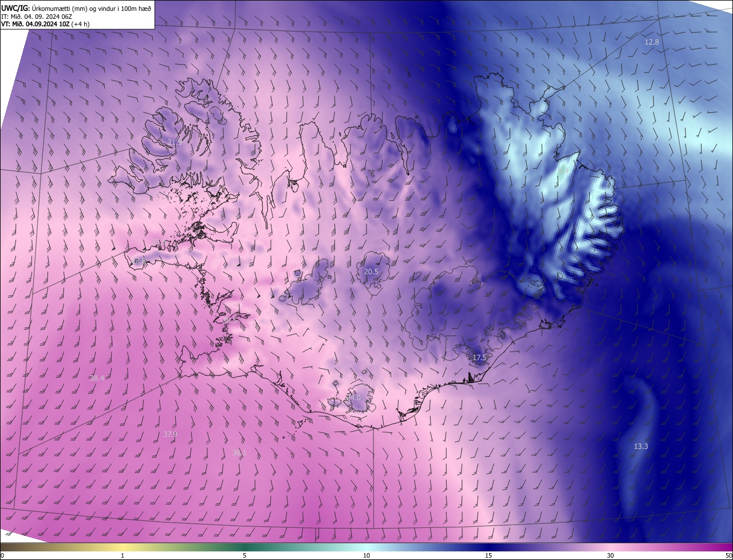
Task: Click the 24.0 value on the southern glacier
Action: (x=354, y=397)
